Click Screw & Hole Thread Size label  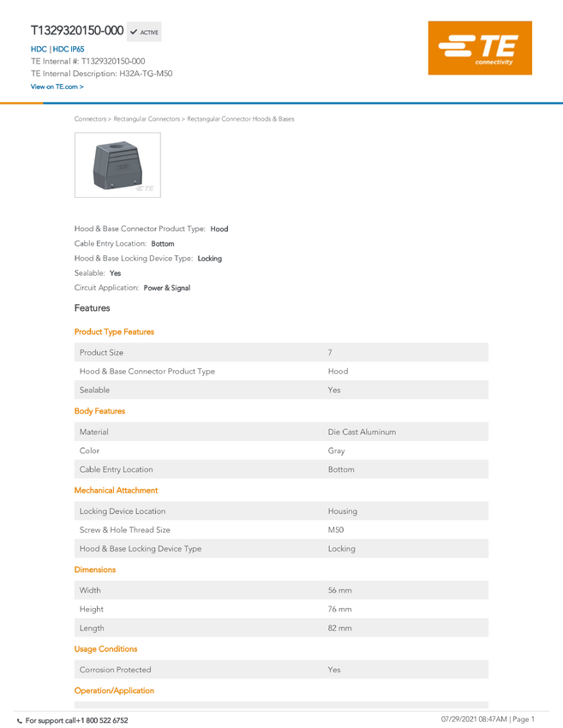tap(124, 530)
